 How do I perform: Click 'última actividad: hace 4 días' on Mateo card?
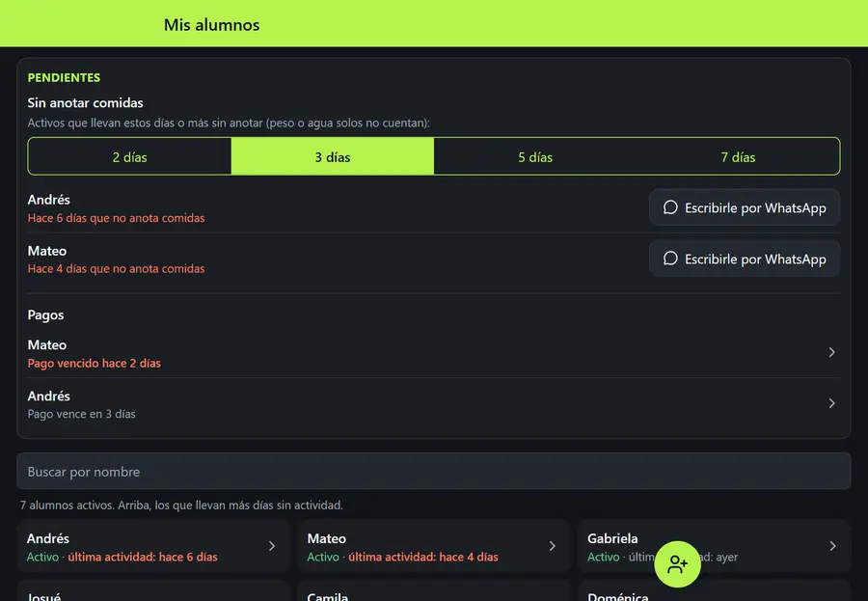(x=423, y=557)
